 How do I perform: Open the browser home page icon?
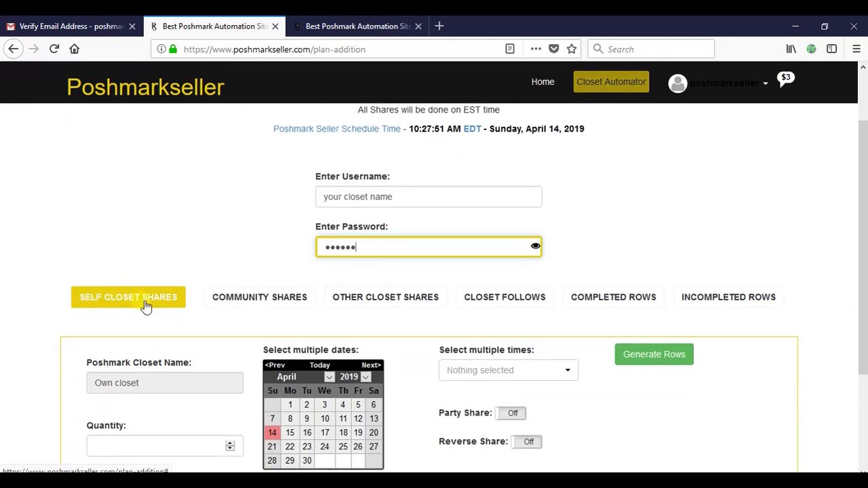pos(75,49)
